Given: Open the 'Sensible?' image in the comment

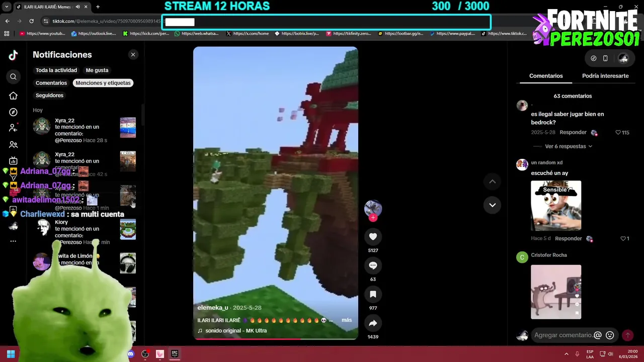Looking at the screenshot, I should [556, 206].
